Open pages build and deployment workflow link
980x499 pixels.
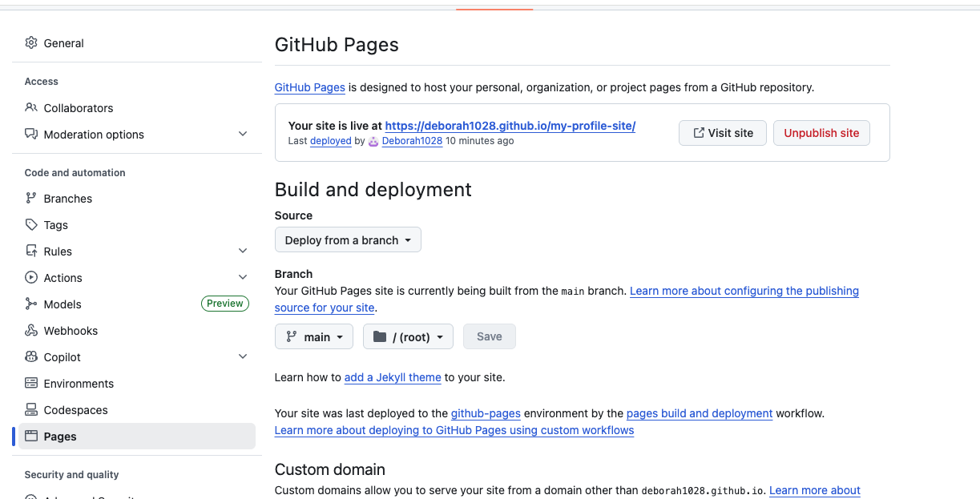(700, 414)
